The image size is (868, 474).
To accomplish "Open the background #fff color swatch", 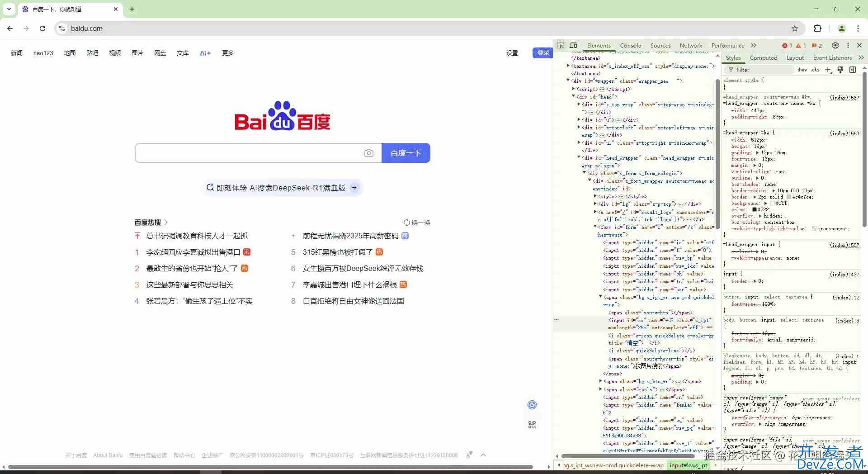I will [773, 203].
